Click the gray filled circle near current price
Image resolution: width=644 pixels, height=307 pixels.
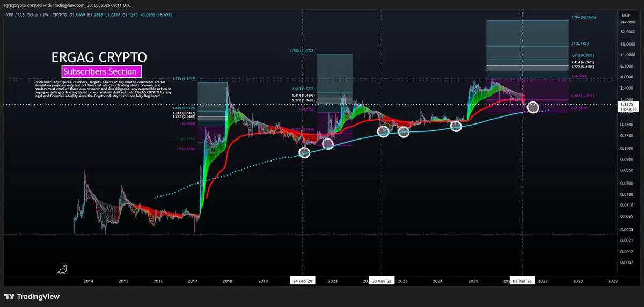(x=532, y=107)
